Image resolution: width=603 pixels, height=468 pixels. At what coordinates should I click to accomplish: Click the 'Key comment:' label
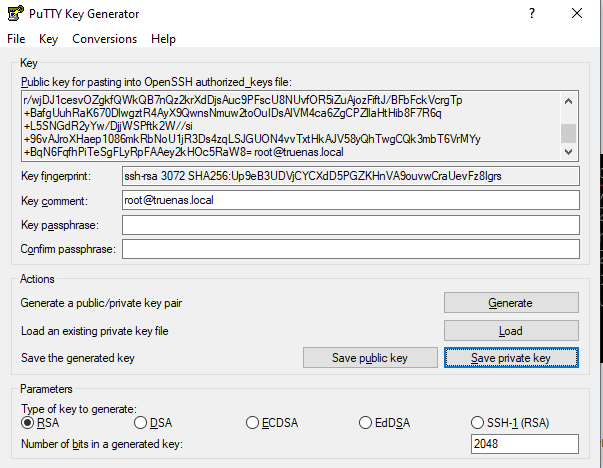[x=54, y=201]
